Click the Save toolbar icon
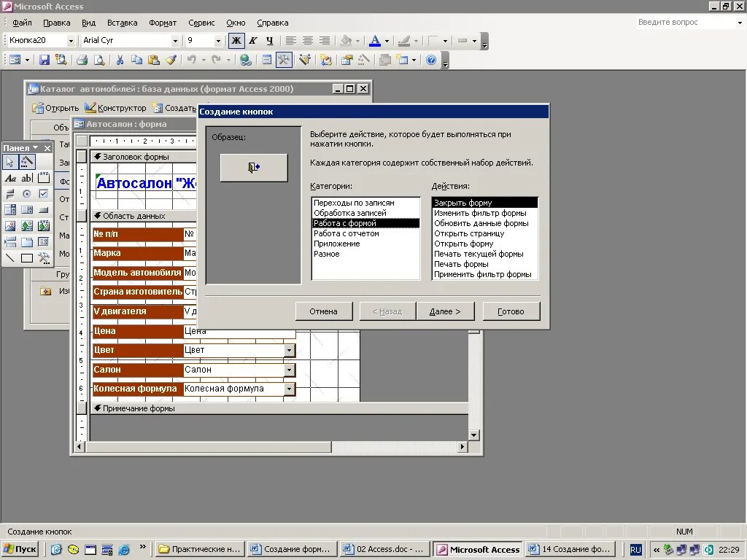747x560 pixels. pyautogui.click(x=44, y=60)
